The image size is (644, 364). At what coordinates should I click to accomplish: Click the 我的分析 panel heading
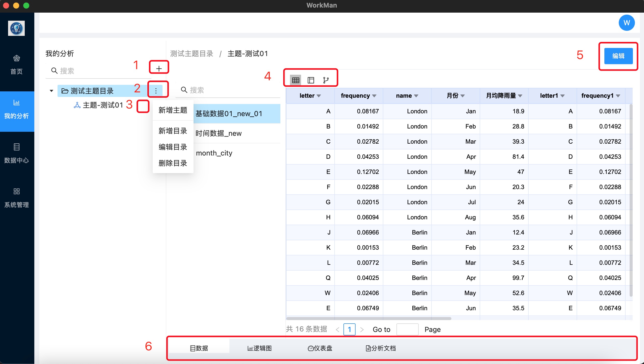(60, 54)
